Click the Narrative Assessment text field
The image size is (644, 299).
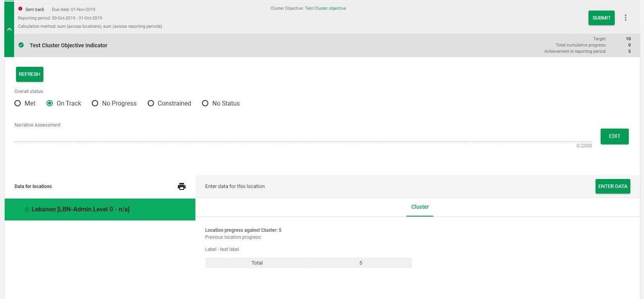click(x=303, y=136)
